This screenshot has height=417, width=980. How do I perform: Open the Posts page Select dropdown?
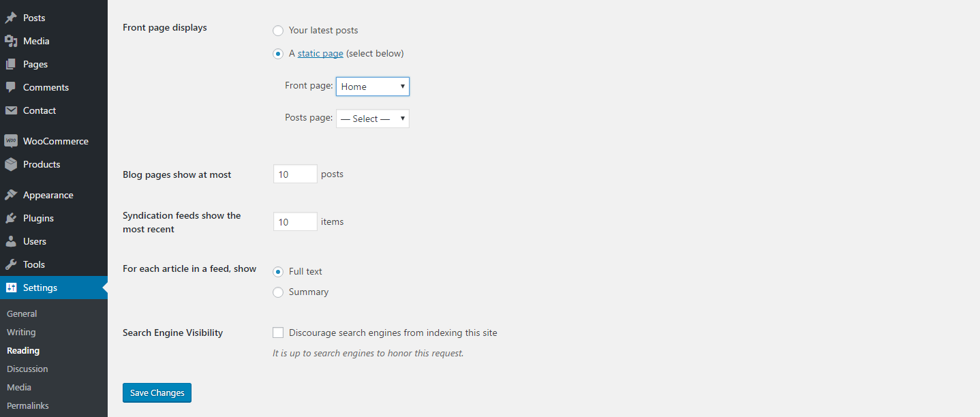click(373, 119)
